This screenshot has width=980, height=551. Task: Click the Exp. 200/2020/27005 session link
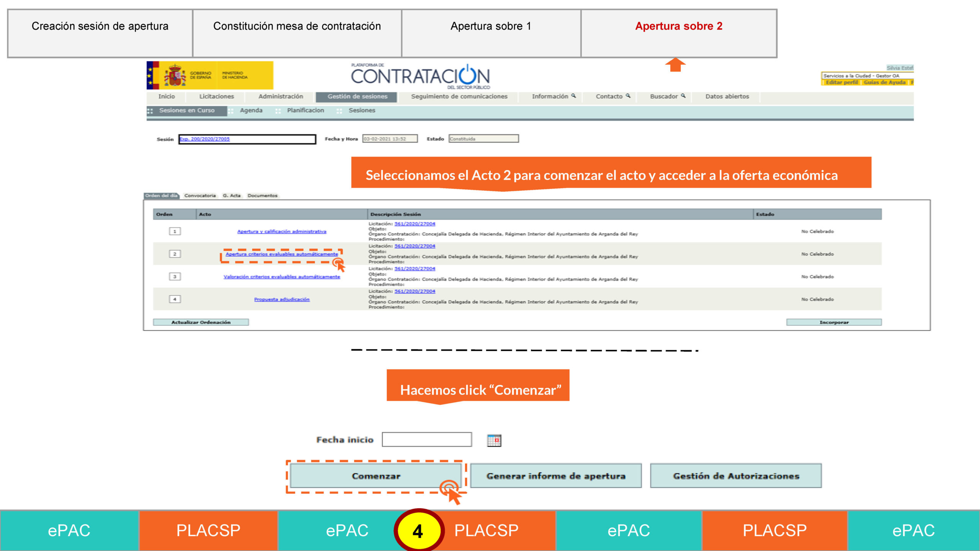[205, 139]
